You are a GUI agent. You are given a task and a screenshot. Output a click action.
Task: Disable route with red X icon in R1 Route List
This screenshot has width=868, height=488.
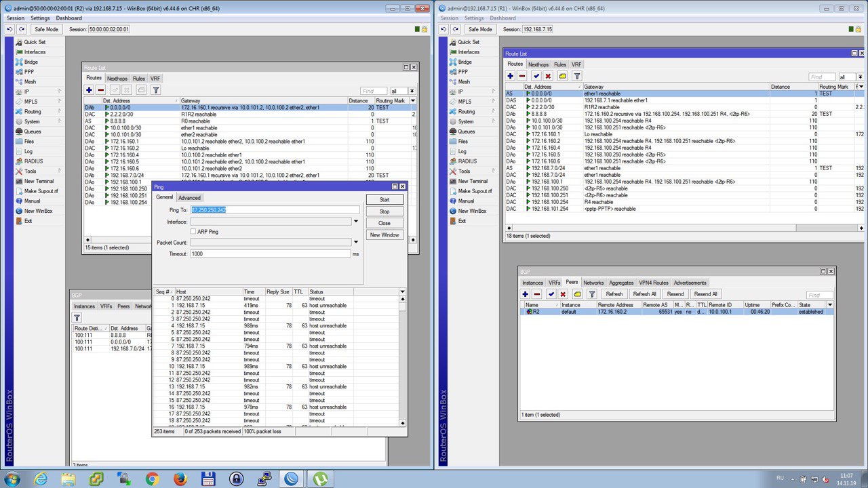[x=548, y=76]
